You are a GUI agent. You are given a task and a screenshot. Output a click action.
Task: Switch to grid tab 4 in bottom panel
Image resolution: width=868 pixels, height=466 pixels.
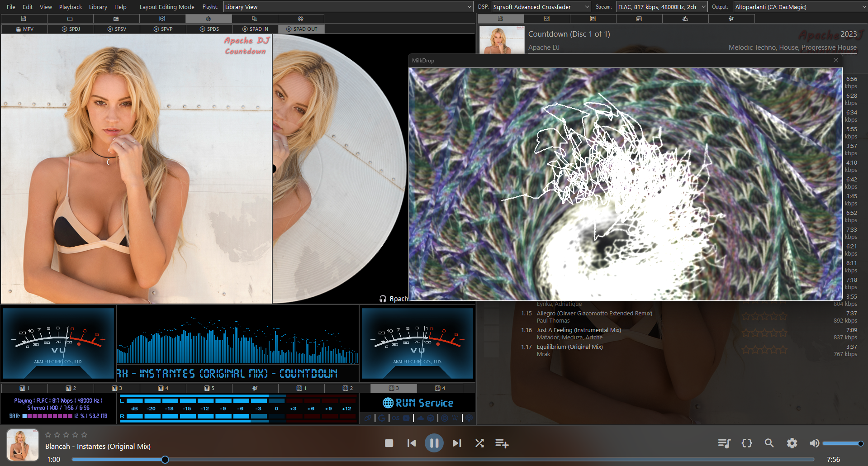(440, 388)
